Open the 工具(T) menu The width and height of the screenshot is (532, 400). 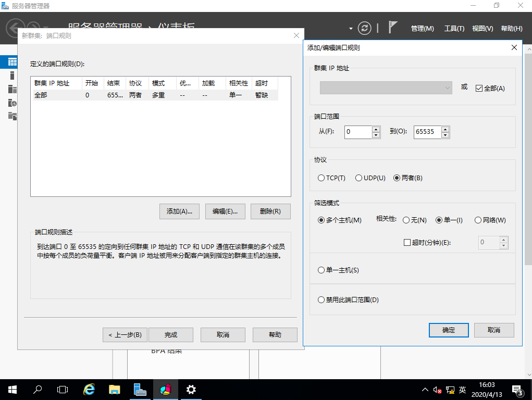tap(454, 29)
